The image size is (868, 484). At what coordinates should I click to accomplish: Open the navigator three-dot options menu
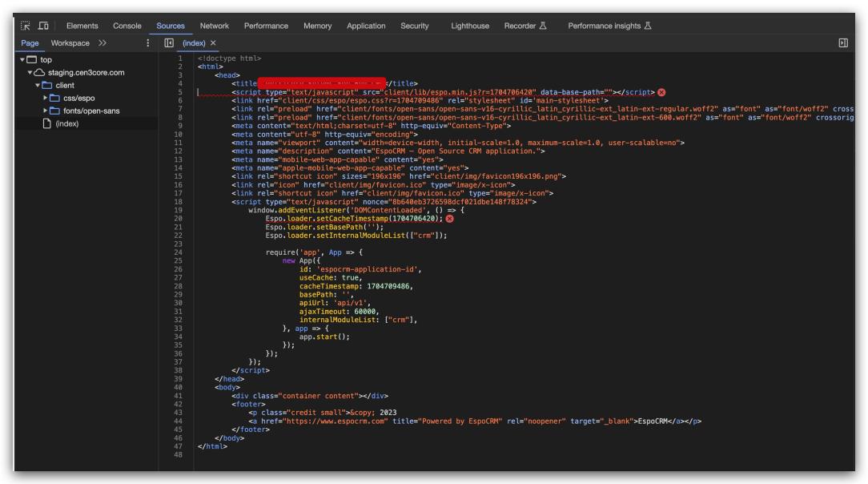point(148,42)
